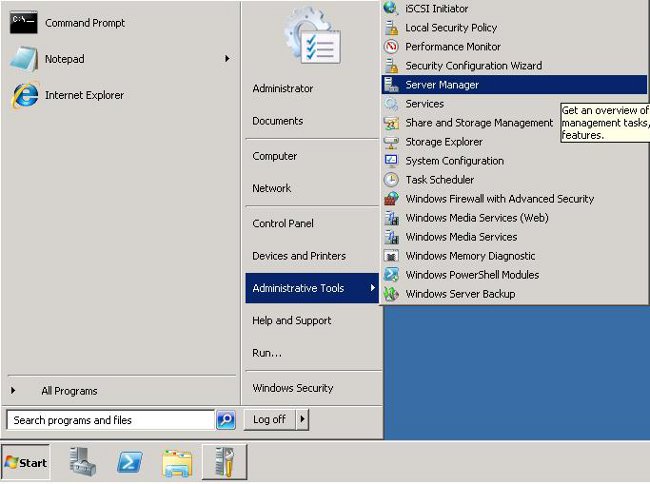The width and height of the screenshot is (650, 484).
Task: Click the Windows Media Services icon
Action: pyautogui.click(x=391, y=237)
